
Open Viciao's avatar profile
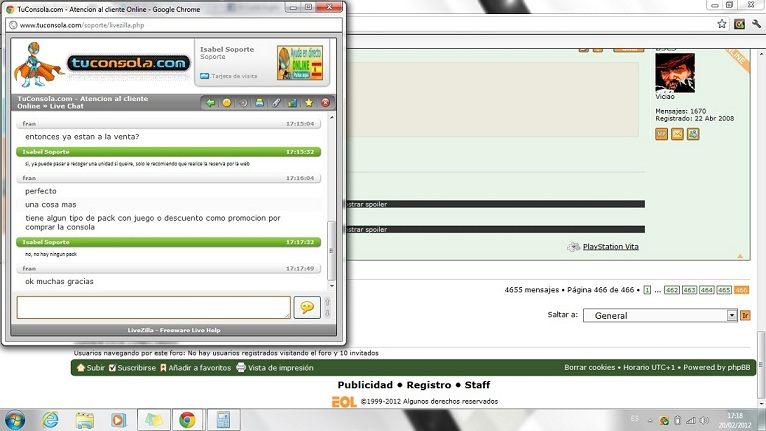675,73
